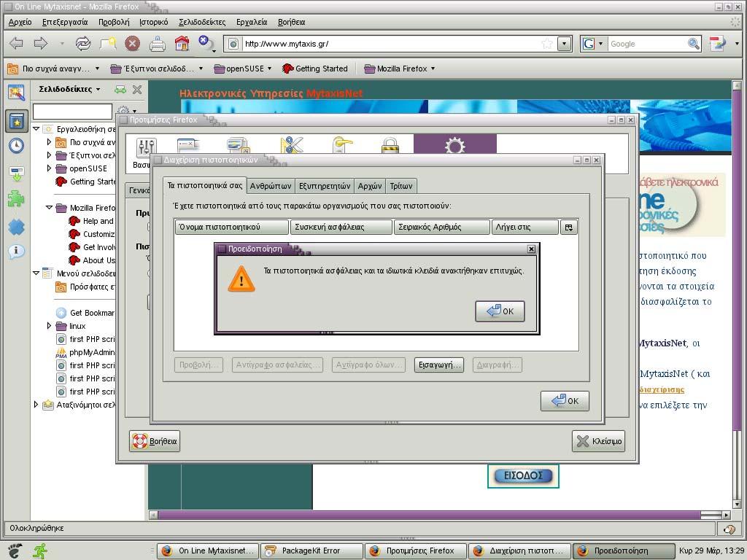
Task: Click the vertical scrollbar down arrow
Action: (737, 505)
